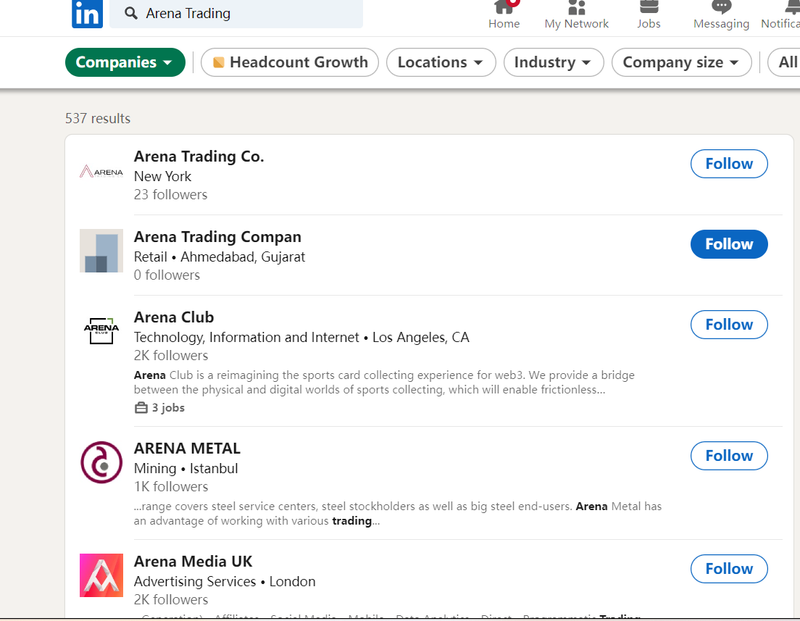Follow Arena Media UK
Viewport: 800px width, 621px height.
pyautogui.click(x=729, y=568)
